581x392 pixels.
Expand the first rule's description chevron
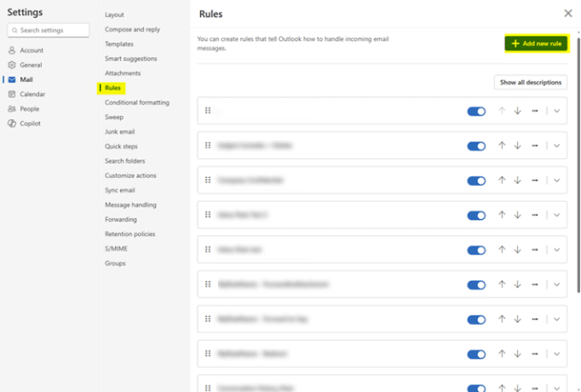point(557,111)
